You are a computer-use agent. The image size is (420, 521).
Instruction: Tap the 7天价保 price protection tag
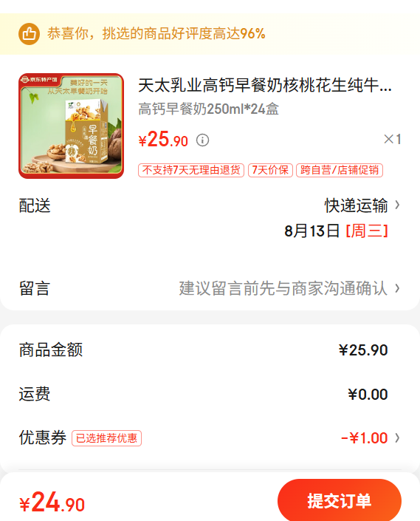click(270, 170)
